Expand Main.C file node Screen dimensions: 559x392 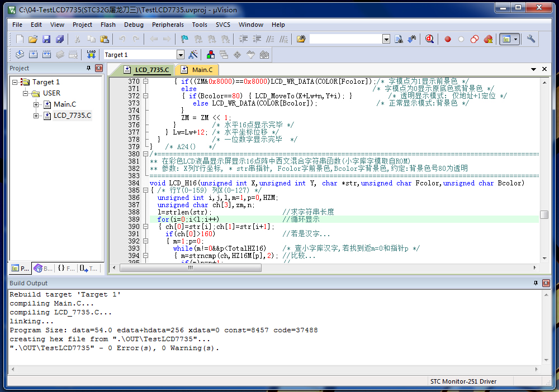(x=36, y=104)
